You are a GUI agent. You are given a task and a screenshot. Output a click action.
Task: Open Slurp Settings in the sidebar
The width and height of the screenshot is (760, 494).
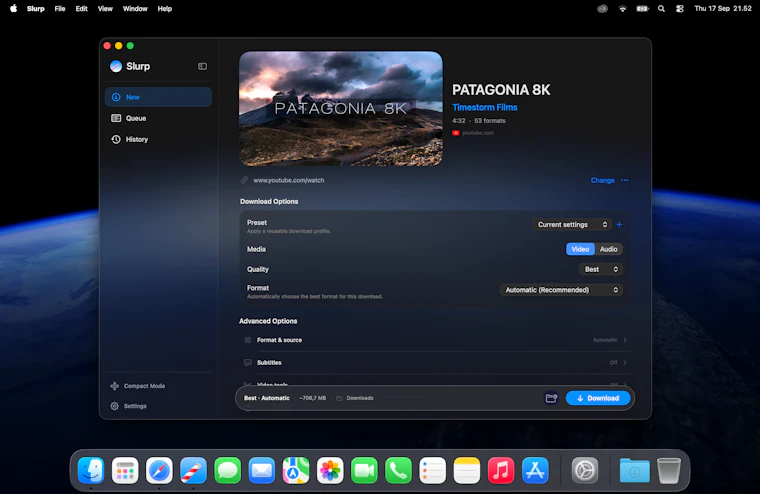pyautogui.click(x=128, y=406)
